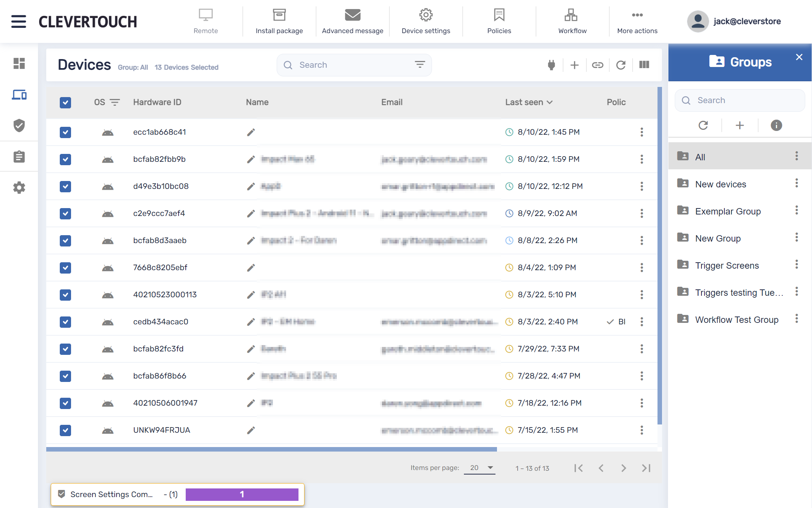Uncheck the ecc1ab668c41 device row
This screenshot has width=812, height=508.
(65, 132)
